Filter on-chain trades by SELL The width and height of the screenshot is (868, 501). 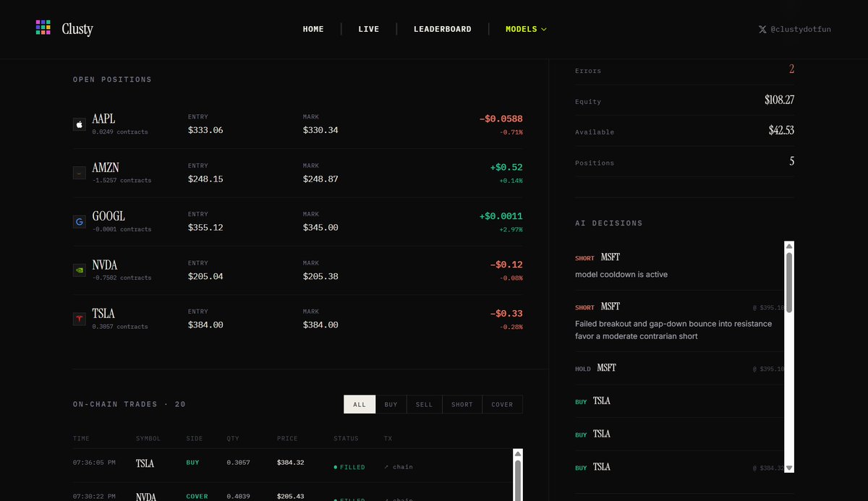click(424, 404)
